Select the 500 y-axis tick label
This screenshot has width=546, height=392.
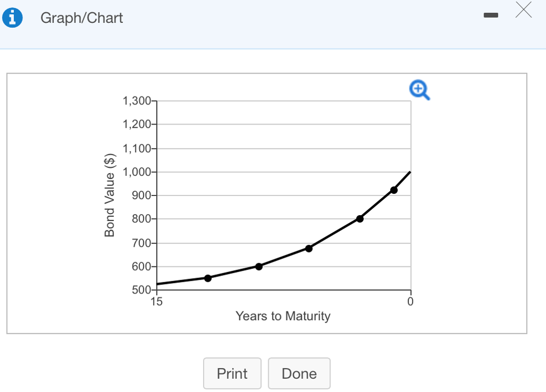(141, 290)
